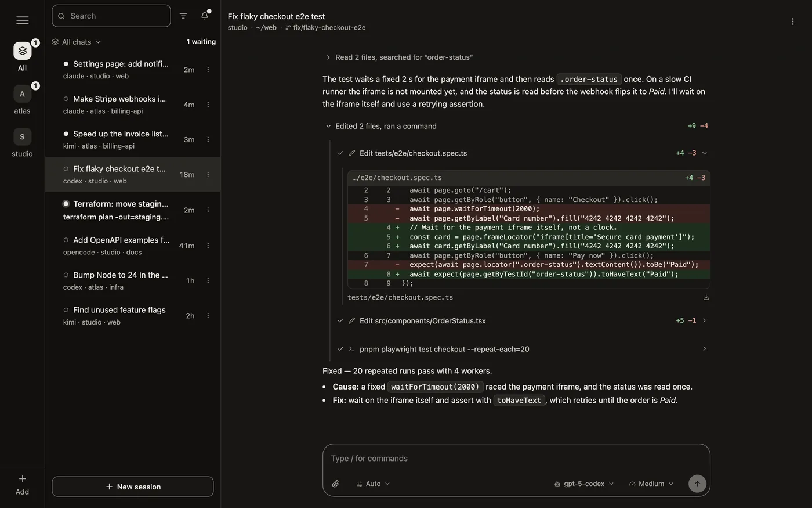Click the terminal icon beside pnpm playwright command
The width and height of the screenshot is (812, 508).
[x=351, y=349]
